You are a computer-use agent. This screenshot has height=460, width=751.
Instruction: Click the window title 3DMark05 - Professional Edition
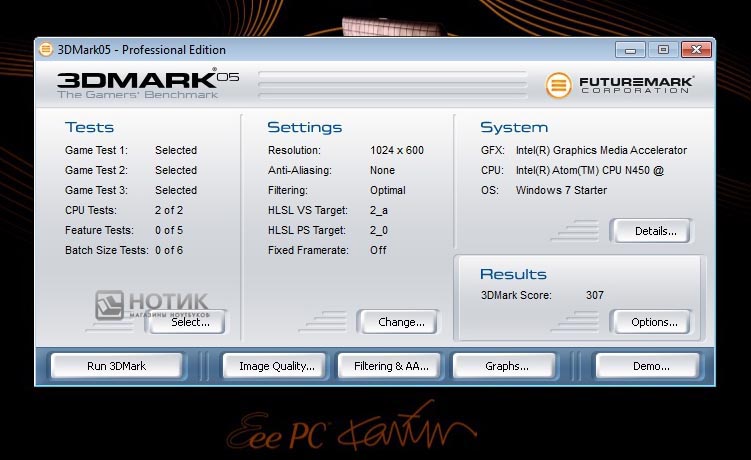(142, 50)
